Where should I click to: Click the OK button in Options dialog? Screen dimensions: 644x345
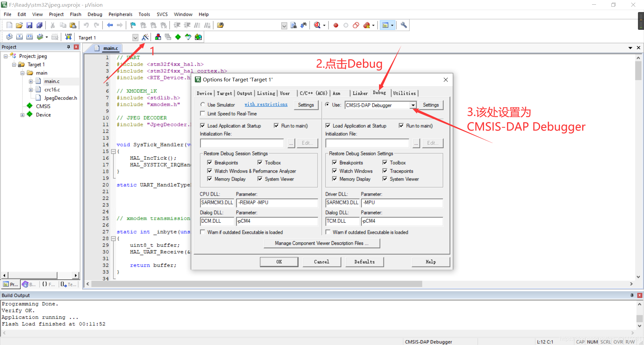(x=279, y=262)
